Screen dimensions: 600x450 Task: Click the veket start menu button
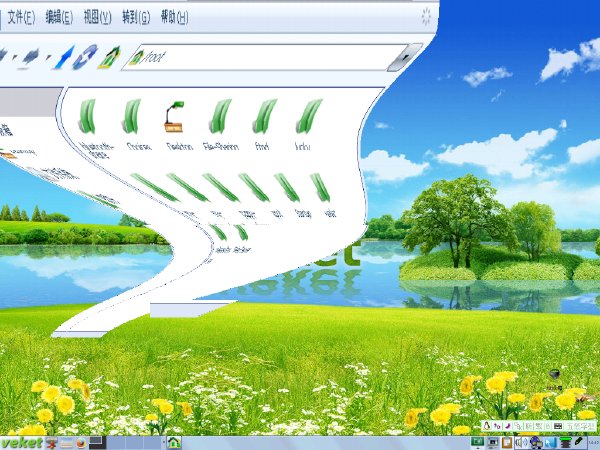22,443
